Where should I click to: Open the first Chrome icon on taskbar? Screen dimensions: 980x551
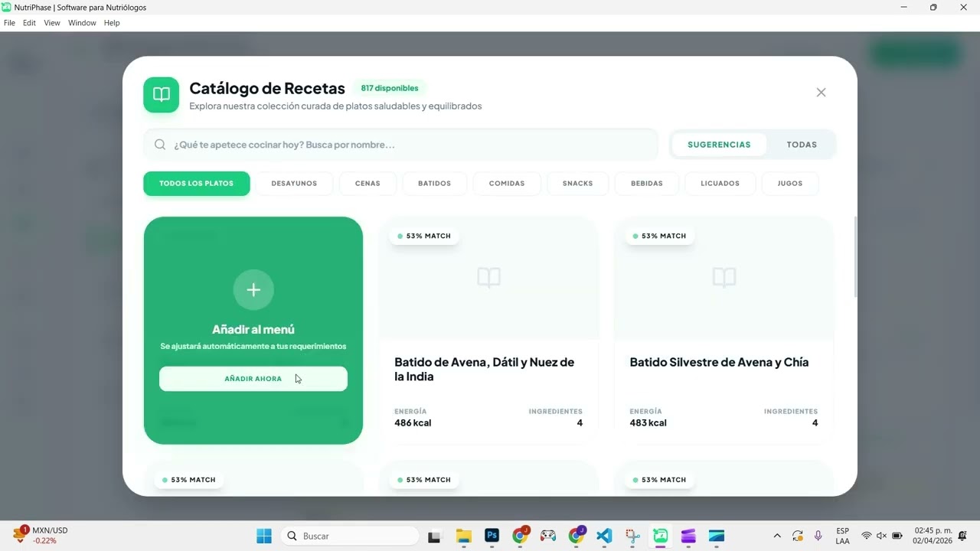tap(521, 536)
